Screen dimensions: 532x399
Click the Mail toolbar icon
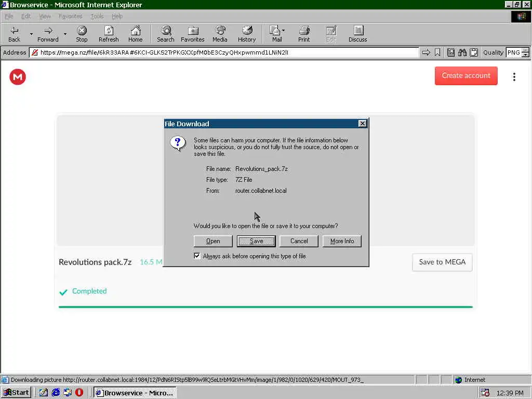pyautogui.click(x=276, y=34)
